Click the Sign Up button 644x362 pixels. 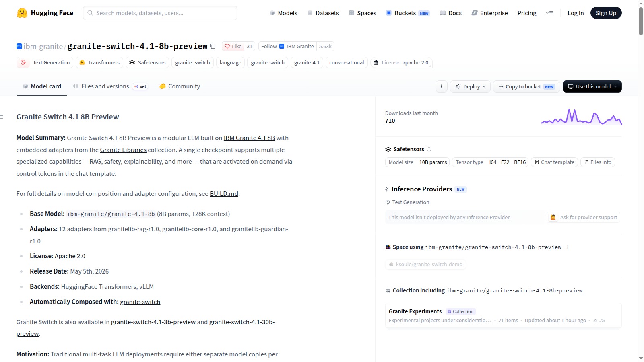606,13
